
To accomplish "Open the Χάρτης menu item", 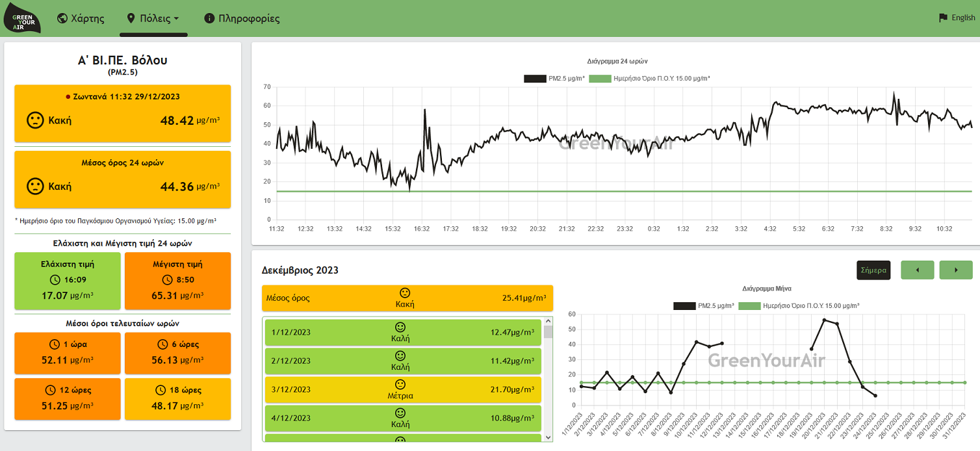I will 81,18.
